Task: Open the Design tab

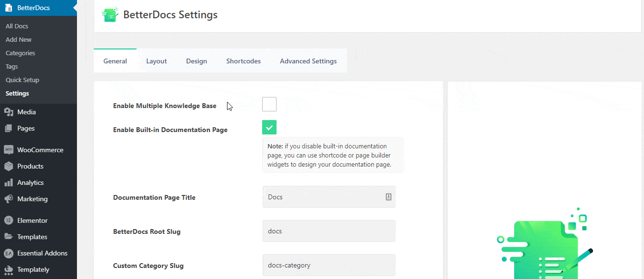Action: pyautogui.click(x=197, y=61)
